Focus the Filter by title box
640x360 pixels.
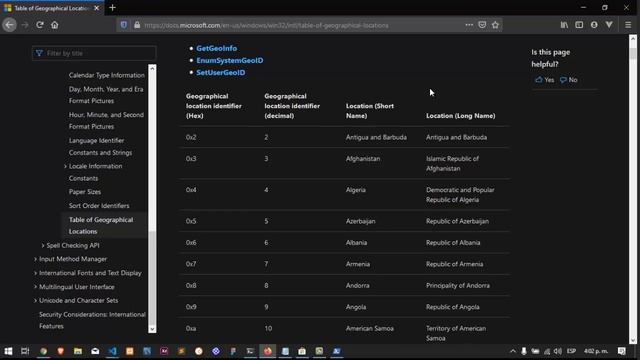(x=94, y=53)
